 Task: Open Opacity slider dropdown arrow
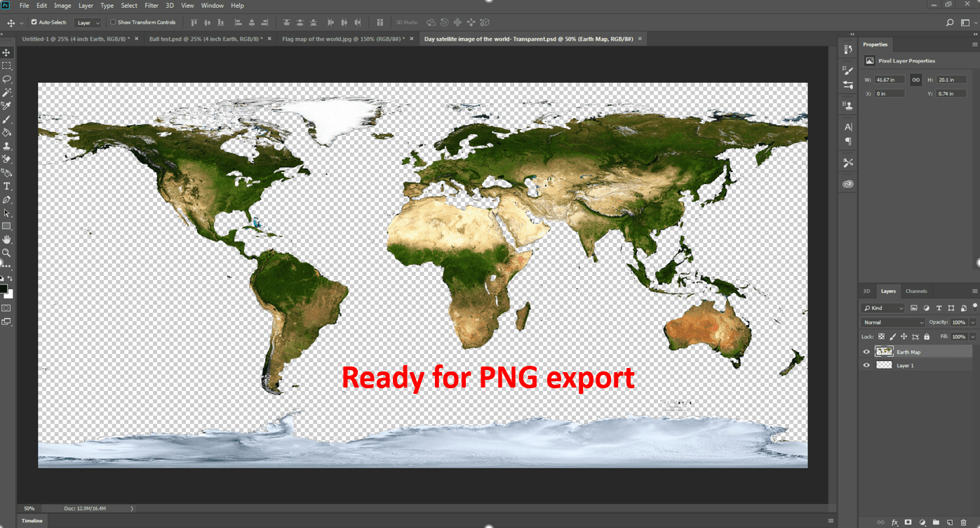pyautogui.click(x=973, y=322)
